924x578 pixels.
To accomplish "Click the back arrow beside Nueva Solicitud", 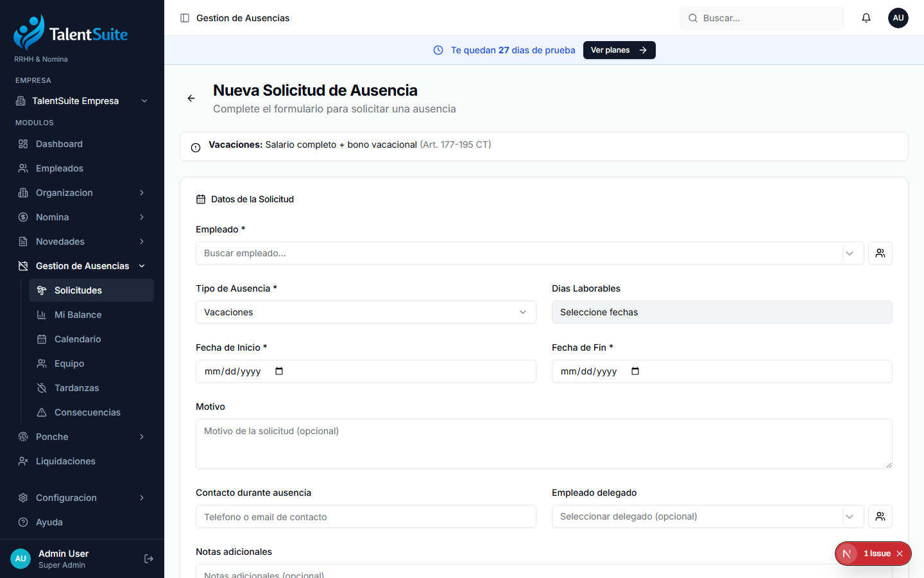I will point(191,98).
